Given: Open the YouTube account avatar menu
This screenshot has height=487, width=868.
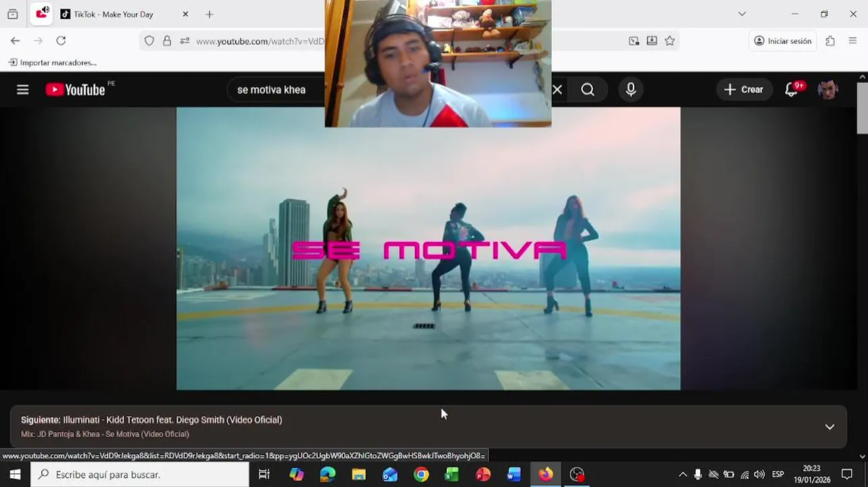Looking at the screenshot, I should (x=828, y=89).
